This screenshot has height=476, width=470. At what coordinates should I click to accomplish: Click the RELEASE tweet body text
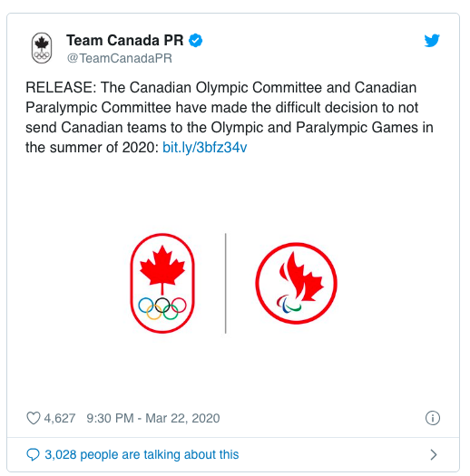point(230,117)
